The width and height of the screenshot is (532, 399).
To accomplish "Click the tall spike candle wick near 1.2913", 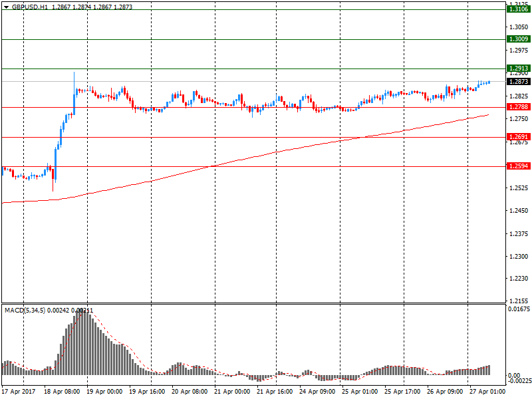I will tap(74, 83).
